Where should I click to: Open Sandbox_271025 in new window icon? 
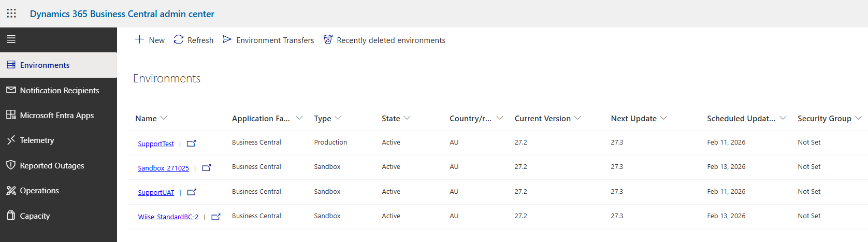[x=206, y=168]
